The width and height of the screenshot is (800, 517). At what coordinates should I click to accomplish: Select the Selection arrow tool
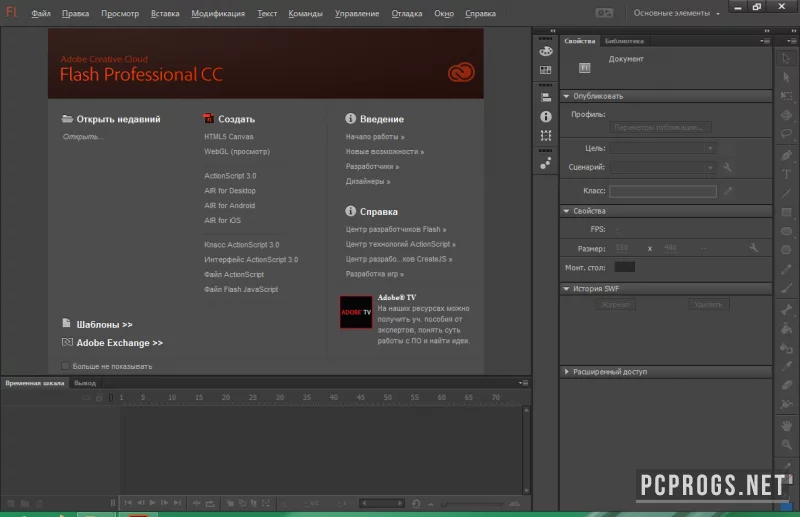coord(786,58)
